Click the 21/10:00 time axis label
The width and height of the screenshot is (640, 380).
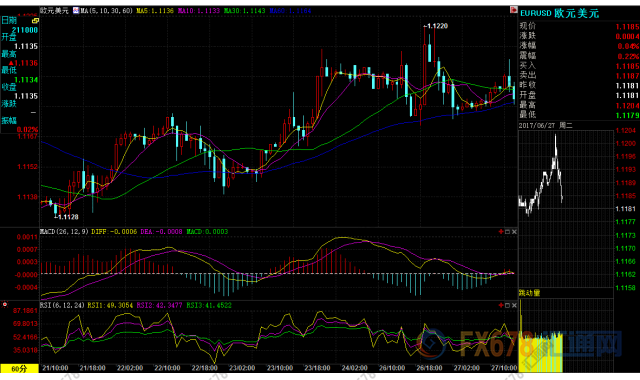click(x=55, y=368)
